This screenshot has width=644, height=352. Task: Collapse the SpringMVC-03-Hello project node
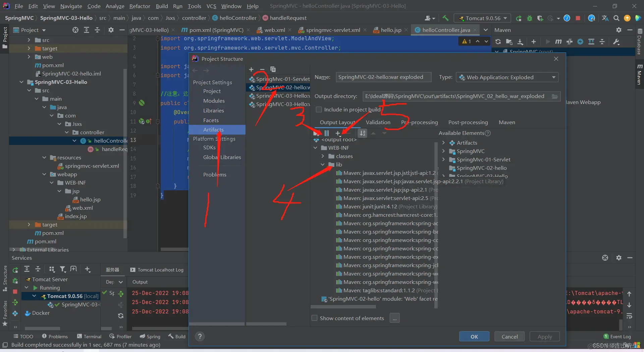point(21,82)
